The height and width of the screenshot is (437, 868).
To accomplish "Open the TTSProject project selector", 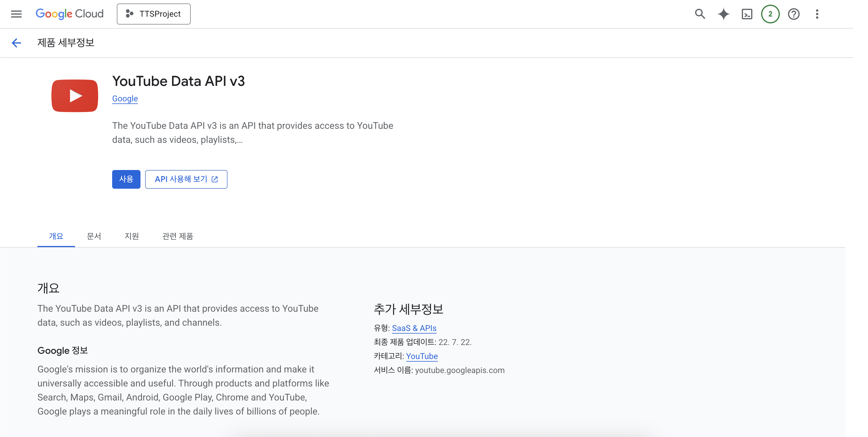I will coord(154,14).
